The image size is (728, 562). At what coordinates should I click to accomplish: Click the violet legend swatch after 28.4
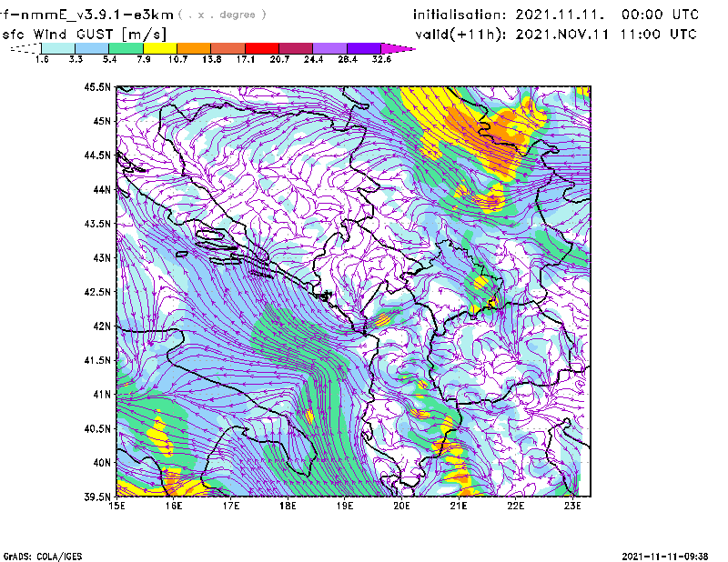point(364,48)
